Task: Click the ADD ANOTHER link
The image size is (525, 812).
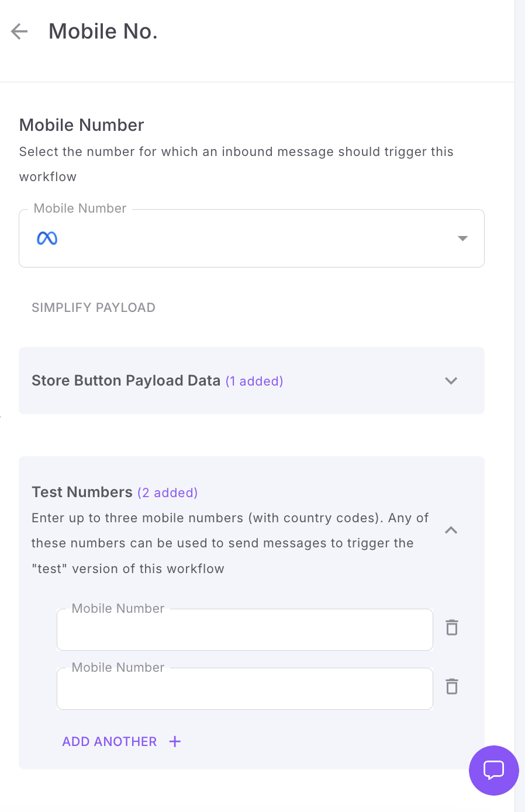Action: pyautogui.click(x=110, y=741)
